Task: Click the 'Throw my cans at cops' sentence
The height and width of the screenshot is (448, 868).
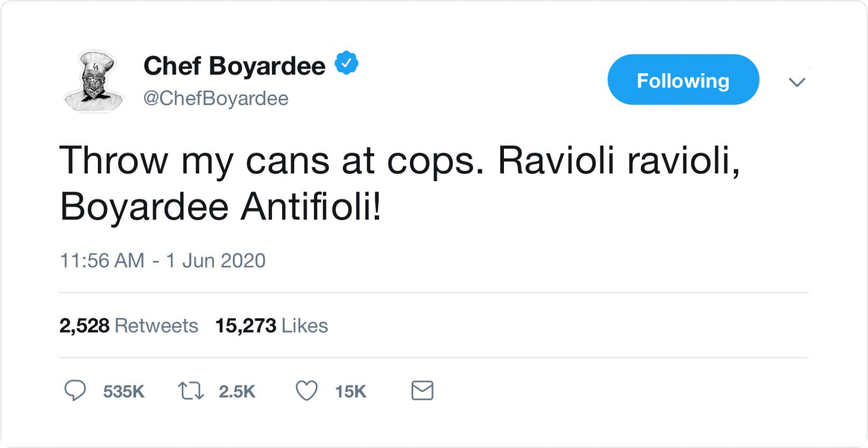Action: point(272,161)
